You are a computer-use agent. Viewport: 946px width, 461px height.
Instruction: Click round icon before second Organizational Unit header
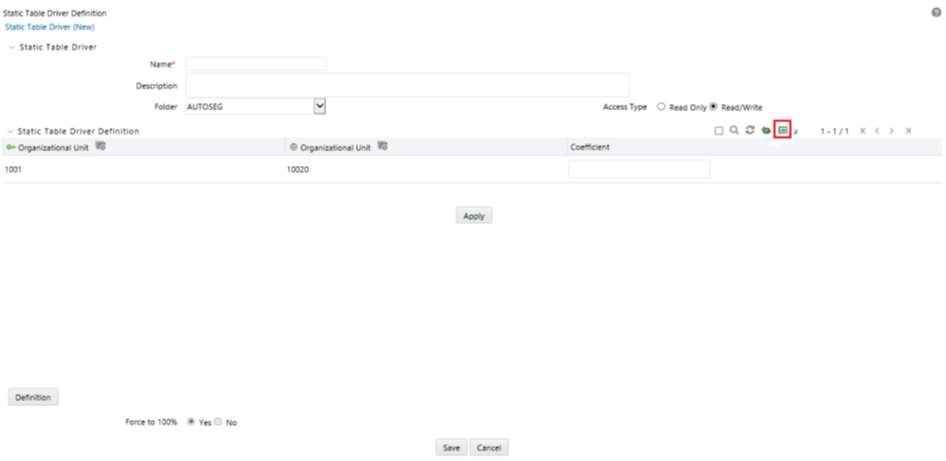tap(294, 147)
